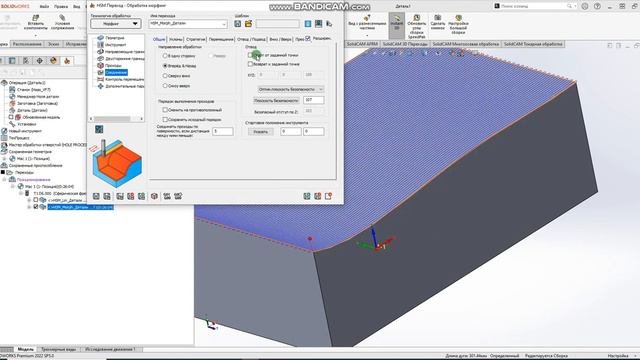Enable the Возврат к заданной точке checkbox
The width and height of the screenshot is (640, 360).
pos(250,64)
